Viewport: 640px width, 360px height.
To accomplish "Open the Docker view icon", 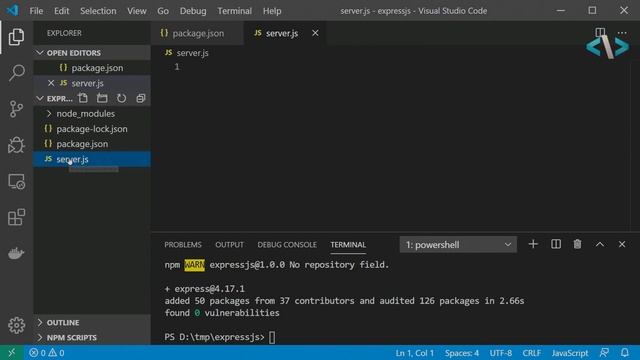I will 16,253.
